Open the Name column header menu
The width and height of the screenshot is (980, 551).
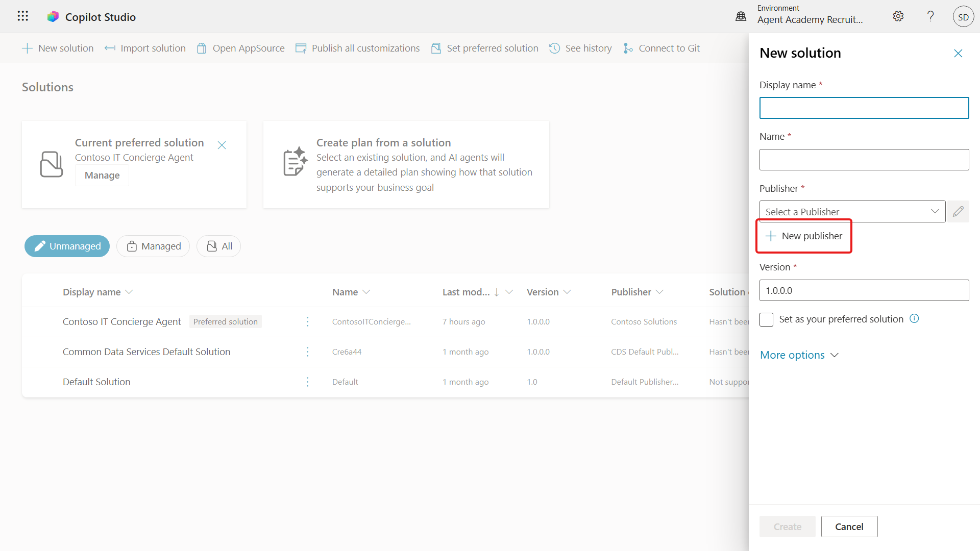click(x=351, y=292)
